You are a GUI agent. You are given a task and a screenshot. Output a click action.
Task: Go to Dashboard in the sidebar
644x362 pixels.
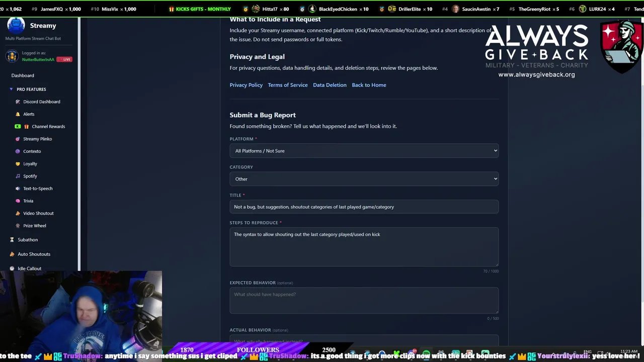click(x=23, y=75)
